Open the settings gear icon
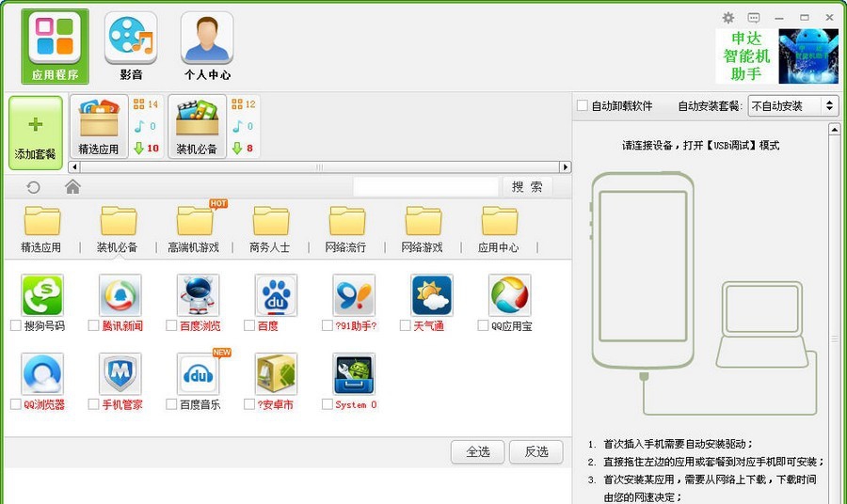Screen dimensions: 847x504 click(728, 18)
